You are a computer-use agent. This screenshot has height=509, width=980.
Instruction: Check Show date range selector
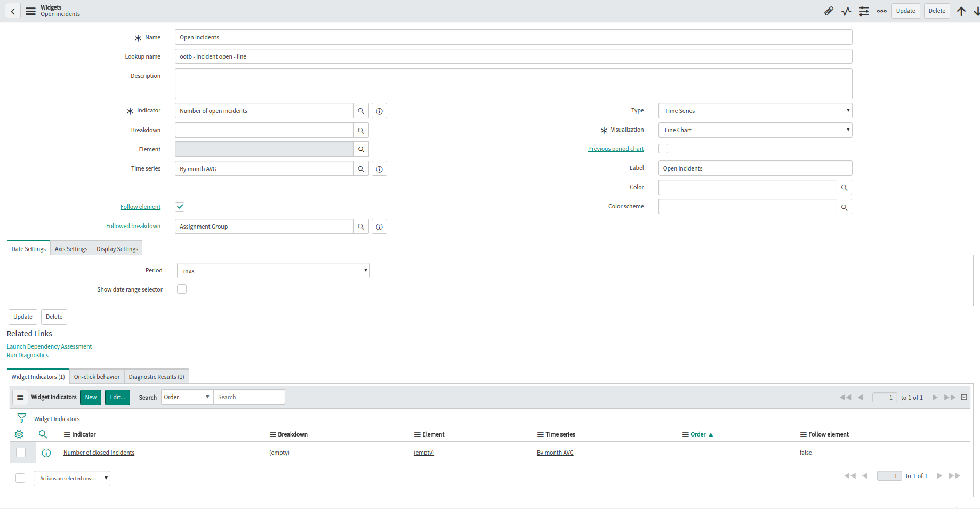(x=182, y=288)
